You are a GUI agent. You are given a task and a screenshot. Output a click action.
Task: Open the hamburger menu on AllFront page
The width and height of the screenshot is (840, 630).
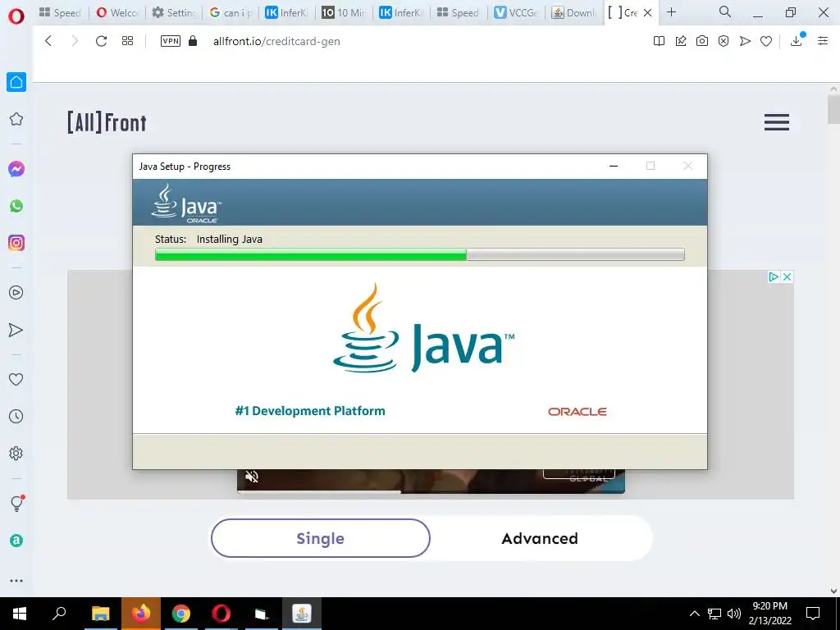[777, 122]
